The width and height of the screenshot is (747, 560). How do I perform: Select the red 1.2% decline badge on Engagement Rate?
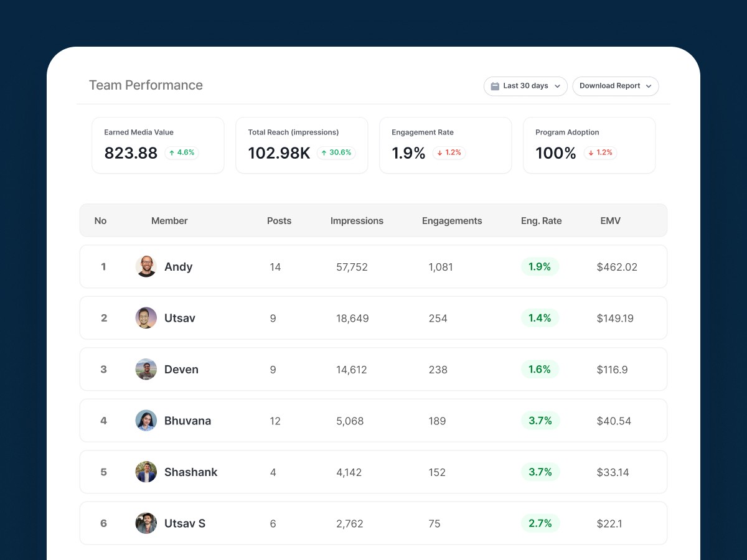[x=448, y=152]
